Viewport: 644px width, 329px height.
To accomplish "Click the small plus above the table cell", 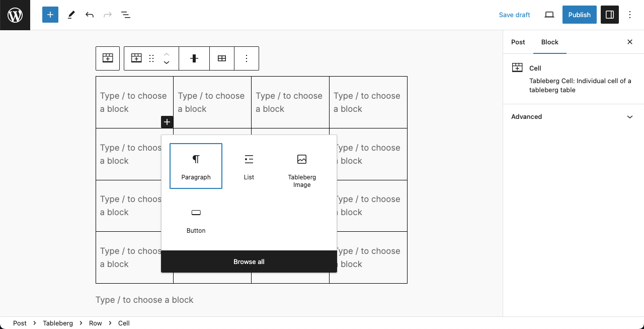I will 167,121.
